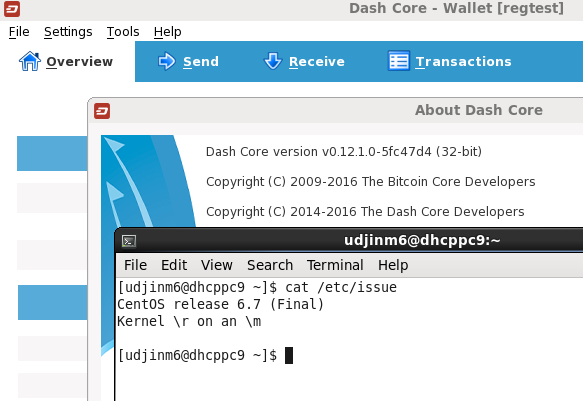The image size is (583, 401).
Task: Click the blue arrow icon beside Send
Action: (x=167, y=61)
